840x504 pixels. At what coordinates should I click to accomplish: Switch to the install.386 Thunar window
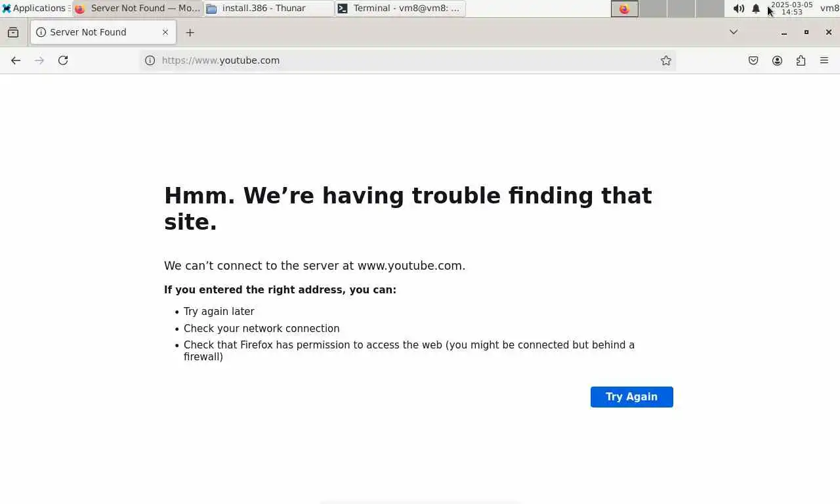coord(268,9)
